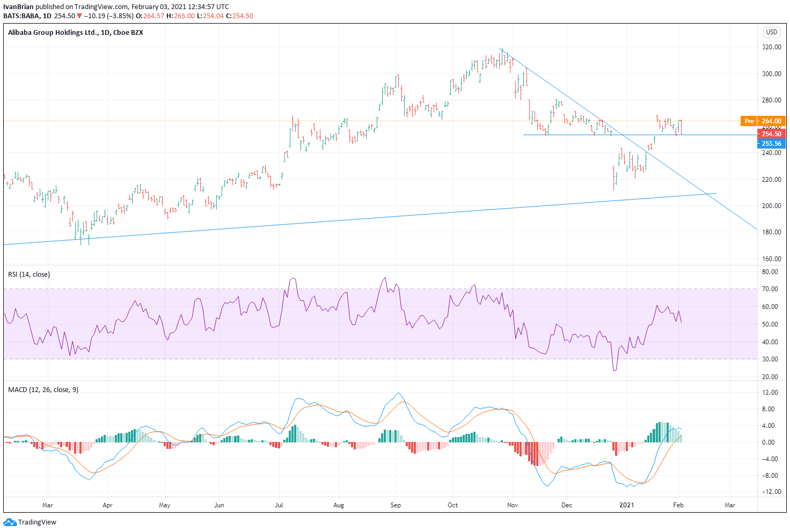Click the Jun time axis label
Screen dimensions: 790x532
coord(219,505)
